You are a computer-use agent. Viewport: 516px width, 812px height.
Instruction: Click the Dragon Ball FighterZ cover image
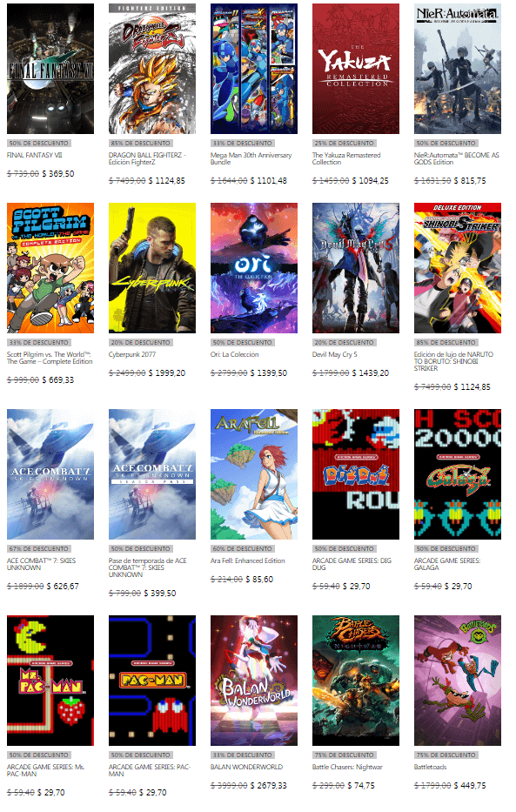pyautogui.click(x=152, y=69)
